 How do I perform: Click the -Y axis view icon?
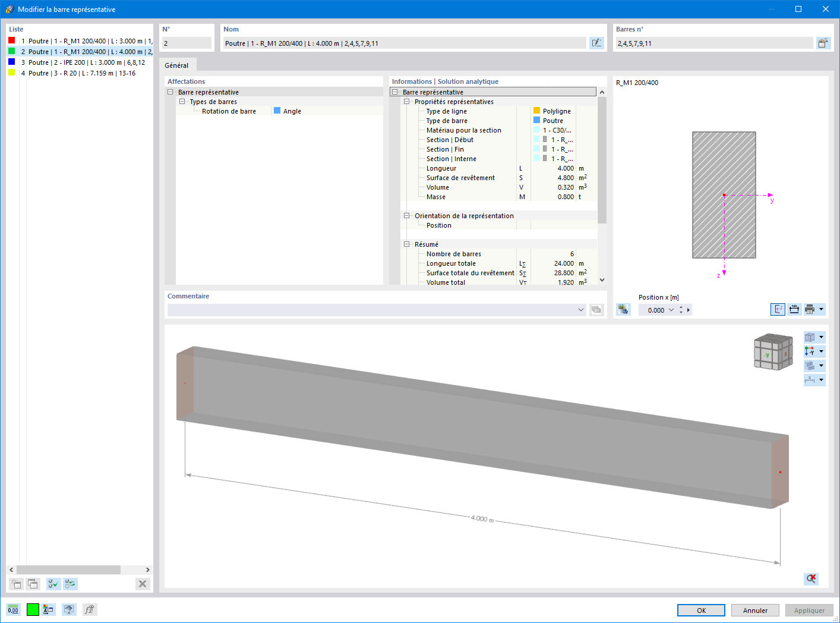[x=810, y=351]
